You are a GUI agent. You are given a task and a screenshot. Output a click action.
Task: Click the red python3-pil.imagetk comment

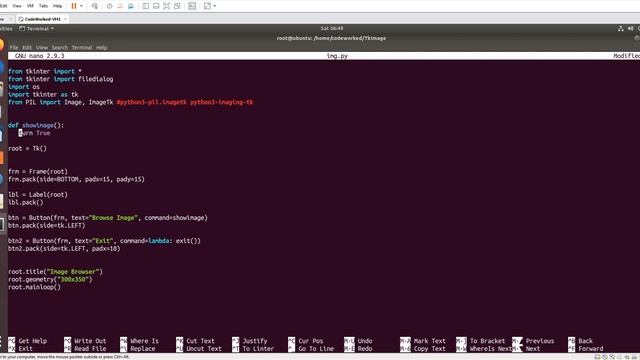(185, 102)
